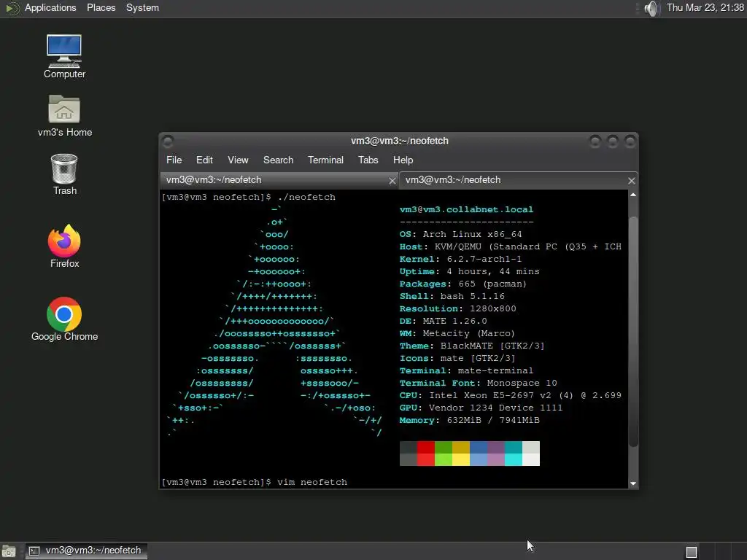Click the Resolution value 1280x800
The width and height of the screenshot is (747, 560).
coord(493,308)
